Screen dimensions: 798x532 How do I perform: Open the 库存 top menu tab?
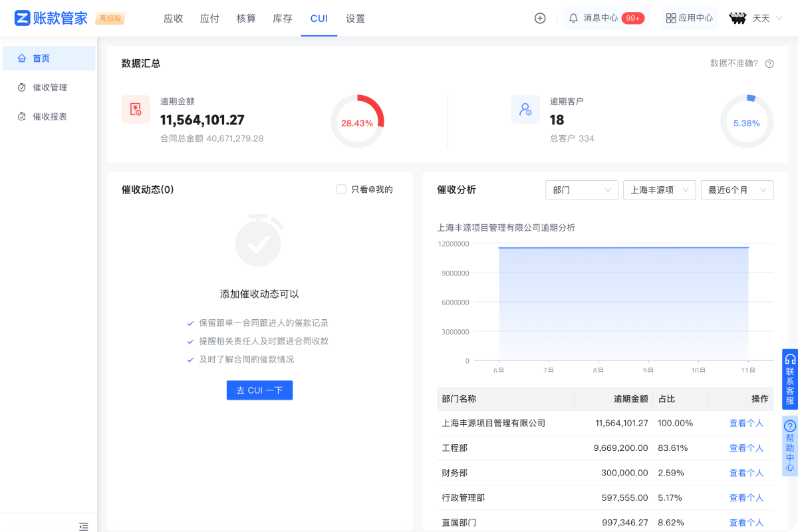pos(283,19)
